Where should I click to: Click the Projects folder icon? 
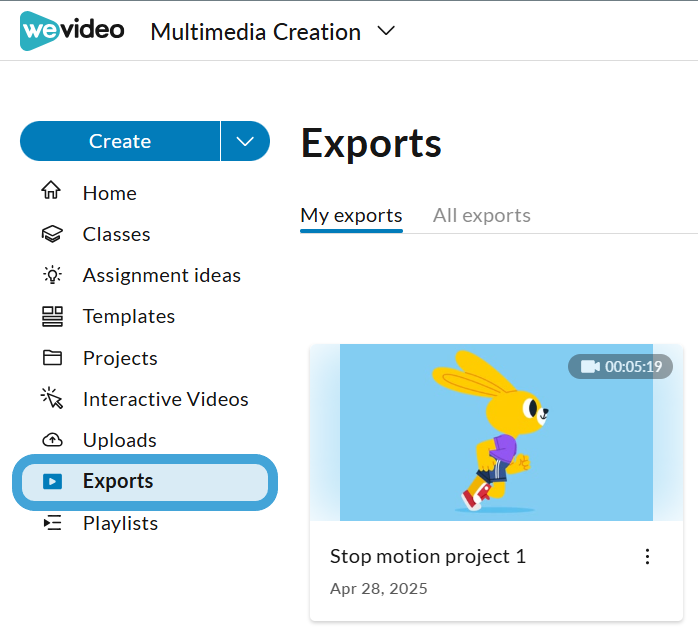(x=52, y=358)
